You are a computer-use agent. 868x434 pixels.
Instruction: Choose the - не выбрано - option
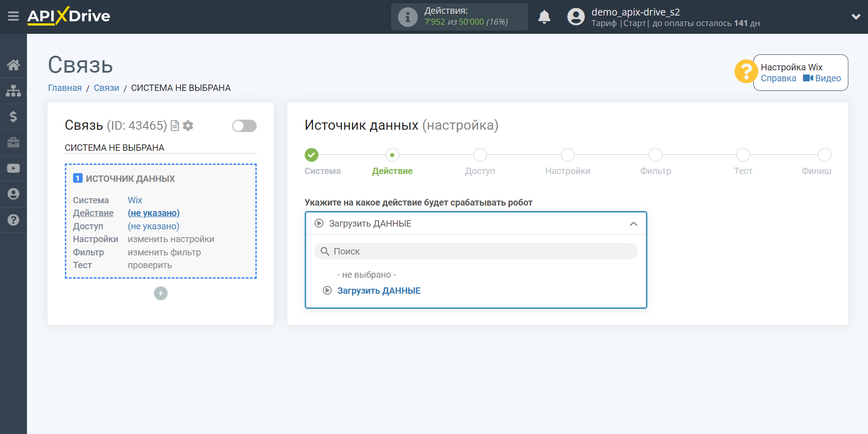[x=366, y=275]
